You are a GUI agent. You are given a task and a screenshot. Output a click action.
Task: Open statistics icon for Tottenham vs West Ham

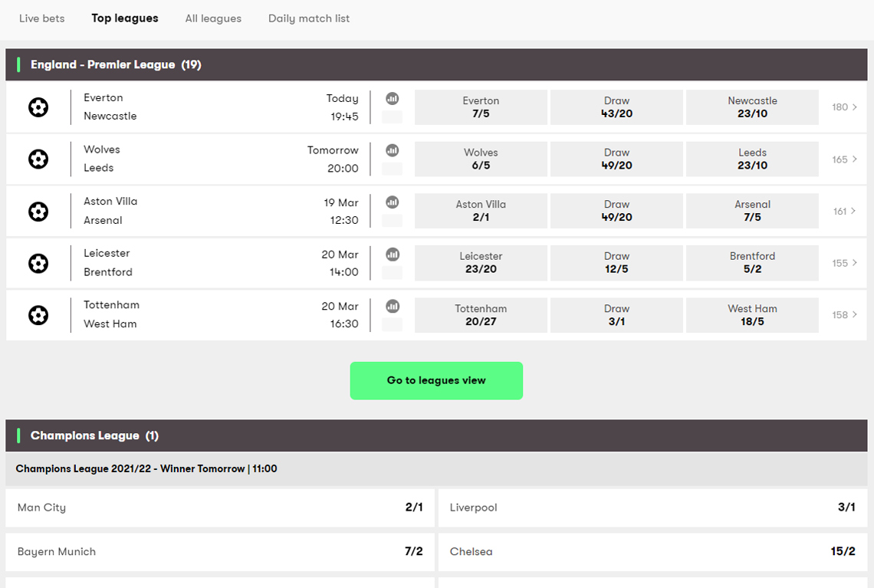tap(393, 307)
